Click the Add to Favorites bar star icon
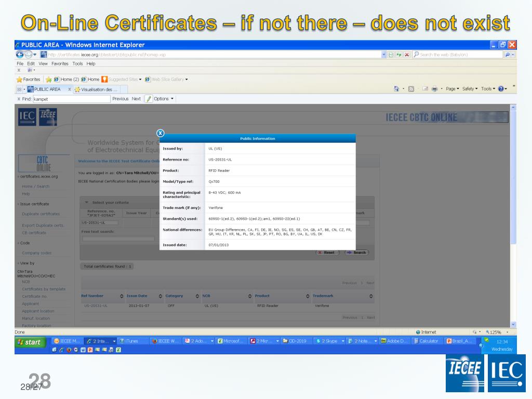 point(48,79)
